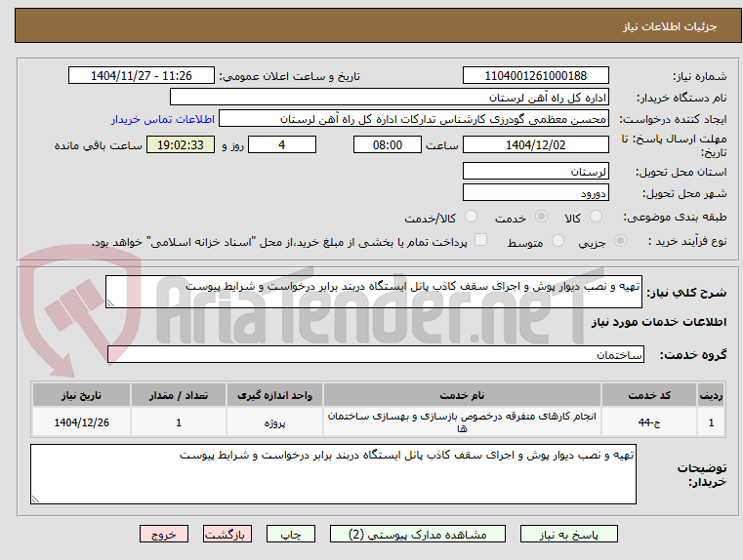
Task: Click need date cell 1404/12/26
Action: click(81, 422)
